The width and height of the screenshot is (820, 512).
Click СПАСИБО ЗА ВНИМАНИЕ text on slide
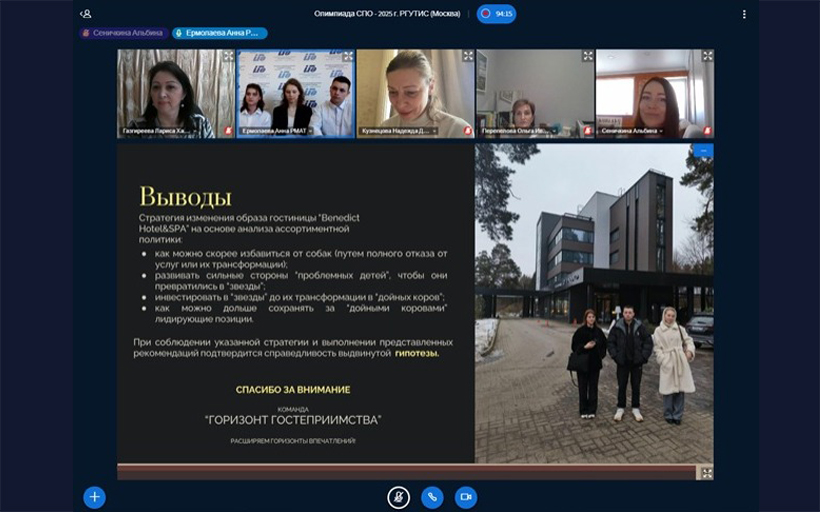[293, 390]
